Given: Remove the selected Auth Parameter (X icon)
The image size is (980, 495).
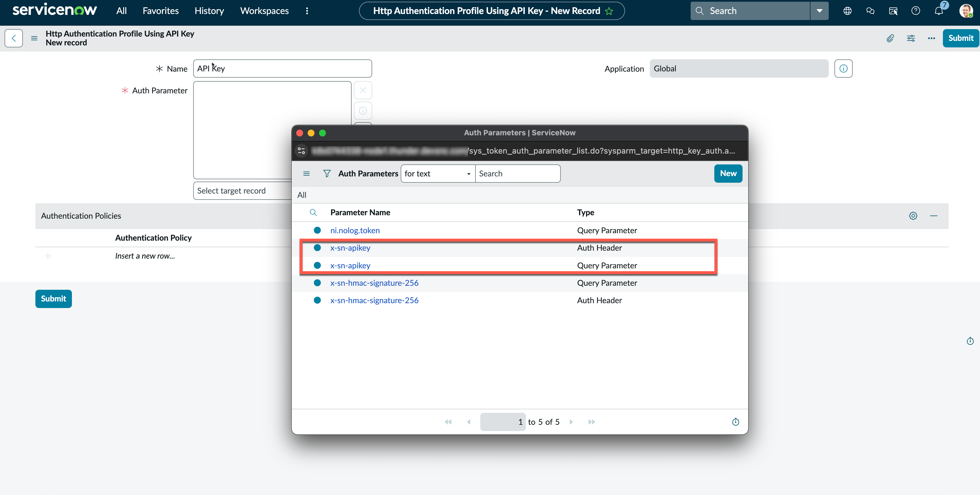Looking at the screenshot, I should click(363, 90).
